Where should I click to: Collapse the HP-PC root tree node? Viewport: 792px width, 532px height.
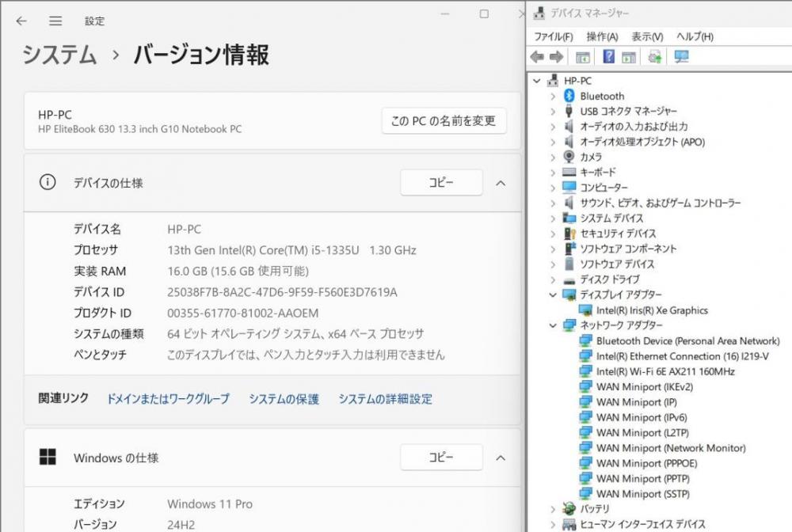(537, 81)
